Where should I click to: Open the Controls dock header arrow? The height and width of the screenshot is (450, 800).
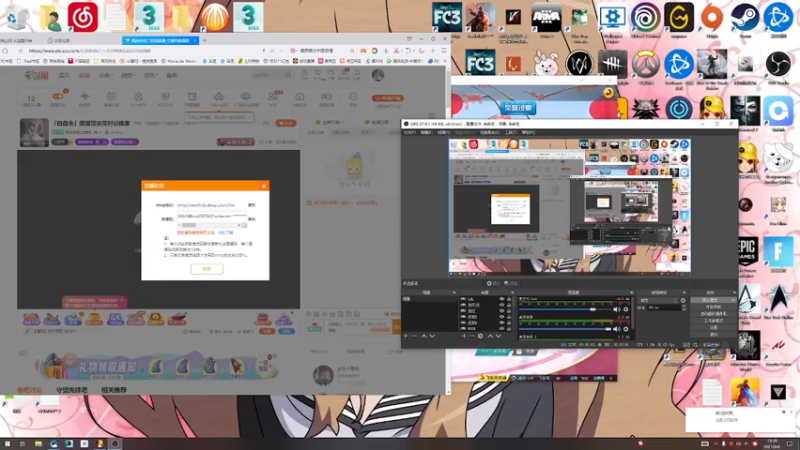pos(734,292)
